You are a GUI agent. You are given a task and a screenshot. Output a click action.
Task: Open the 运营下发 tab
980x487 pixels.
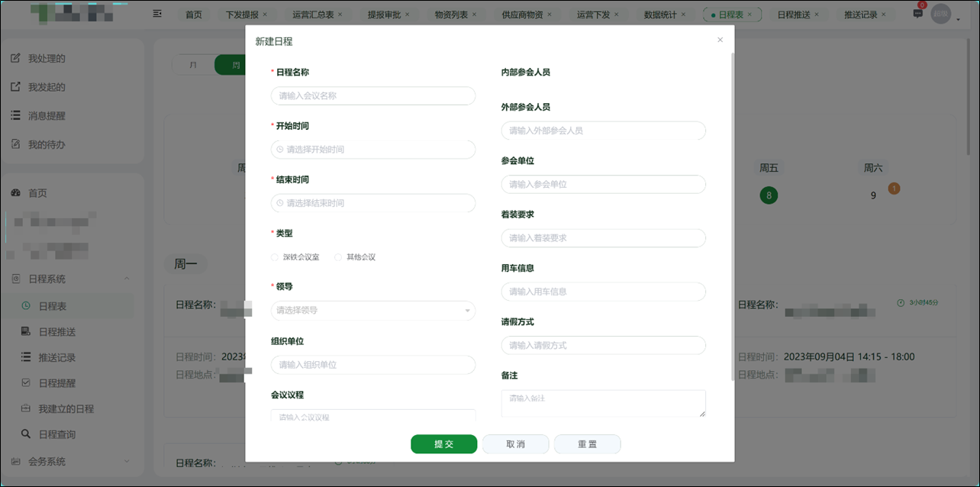click(593, 13)
